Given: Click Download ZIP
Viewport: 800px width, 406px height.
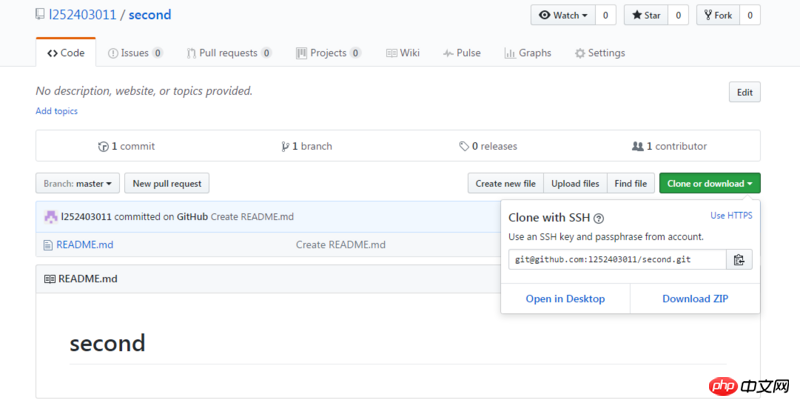Looking at the screenshot, I should pos(695,299).
